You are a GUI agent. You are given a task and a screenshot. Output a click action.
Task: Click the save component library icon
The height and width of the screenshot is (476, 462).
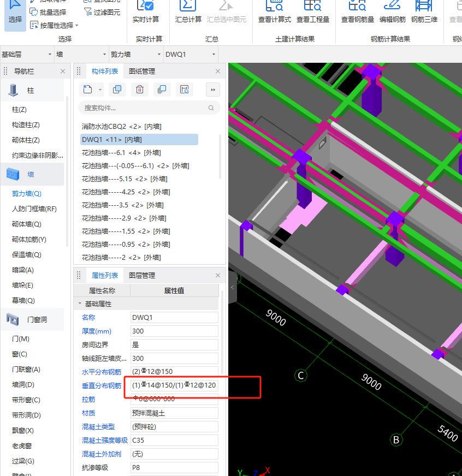point(185,90)
